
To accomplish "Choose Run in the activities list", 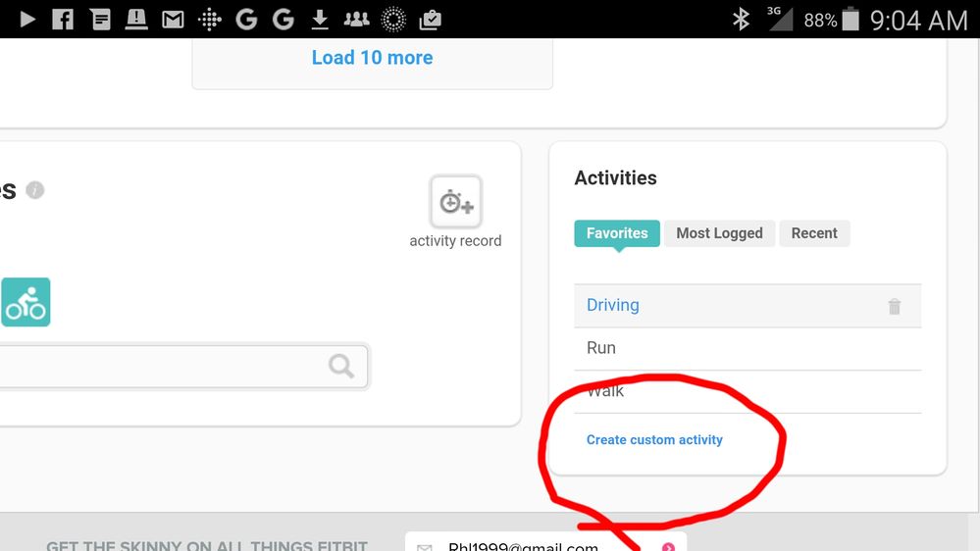I will pyautogui.click(x=601, y=348).
